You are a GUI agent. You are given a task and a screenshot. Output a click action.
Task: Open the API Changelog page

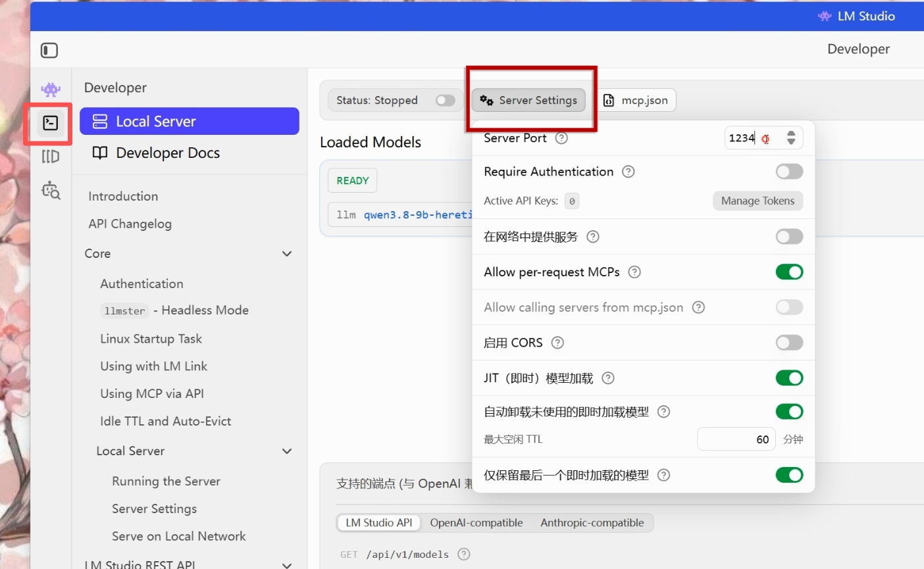pyautogui.click(x=130, y=224)
